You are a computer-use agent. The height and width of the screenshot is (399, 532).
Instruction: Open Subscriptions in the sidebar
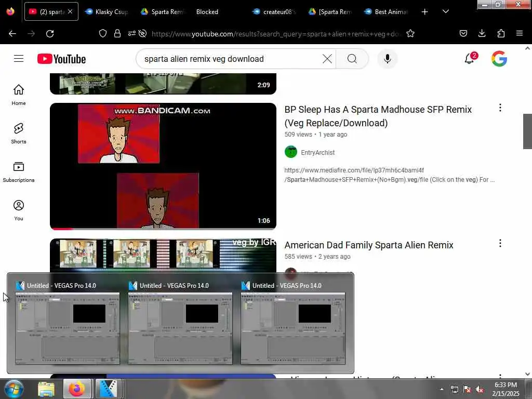tap(19, 172)
